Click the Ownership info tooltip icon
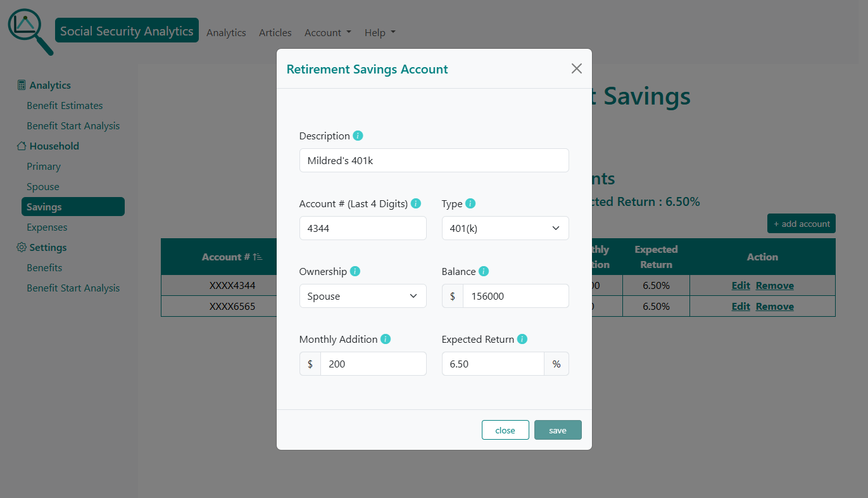Screen dimensions: 868x498 point(355,271)
